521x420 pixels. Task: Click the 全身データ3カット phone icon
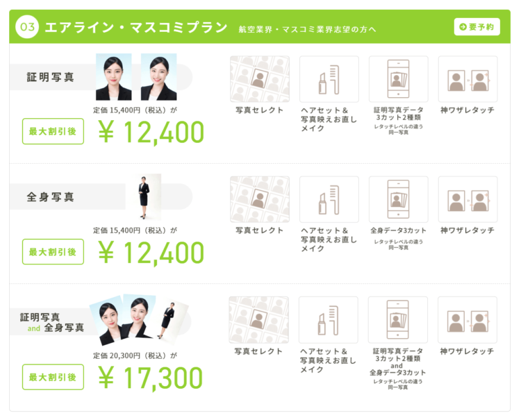tap(399, 199)
